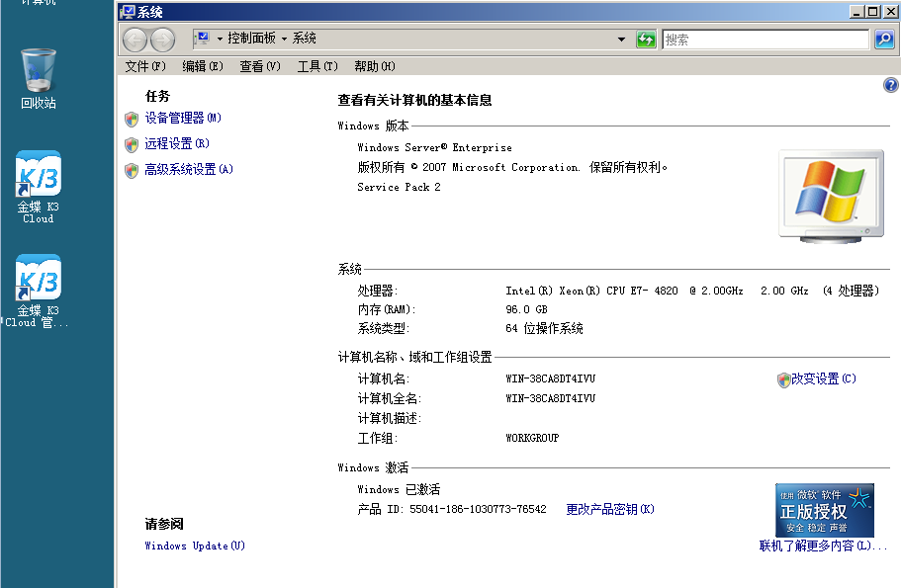Click the shield icon beside 改变设置

783,379
